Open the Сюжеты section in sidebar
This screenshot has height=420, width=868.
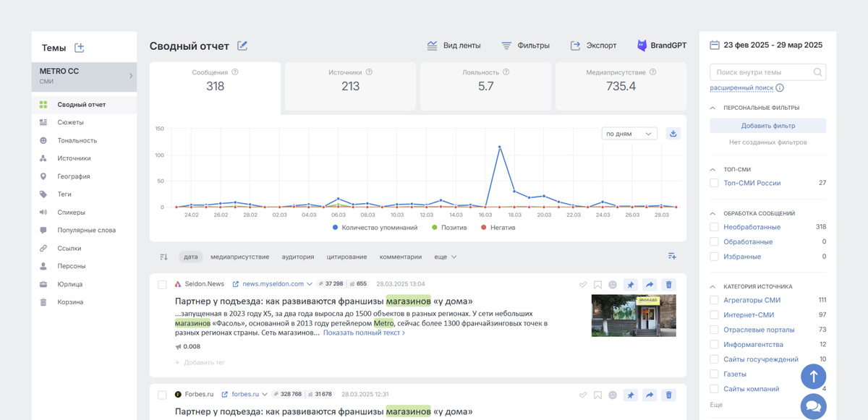click(84, 123)
